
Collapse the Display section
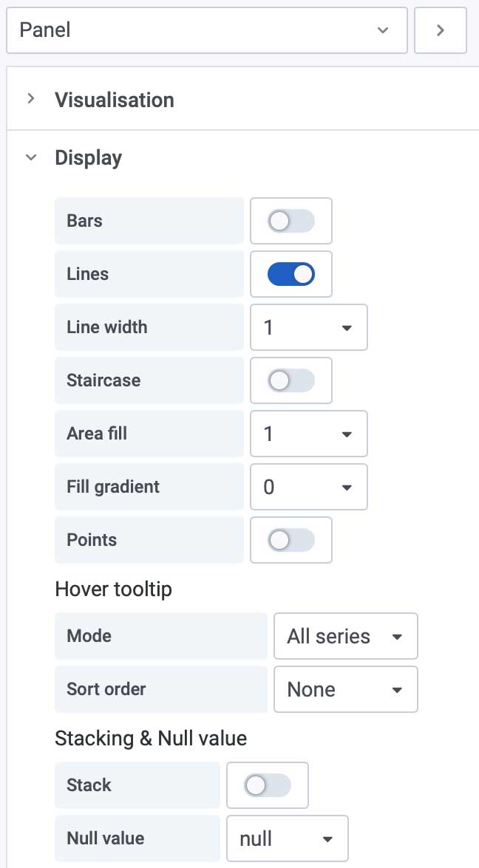click(x=31, y=157)
